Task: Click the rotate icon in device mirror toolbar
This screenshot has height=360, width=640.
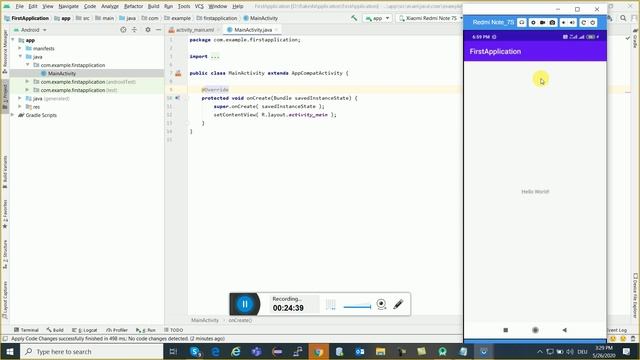Action: 583,22
